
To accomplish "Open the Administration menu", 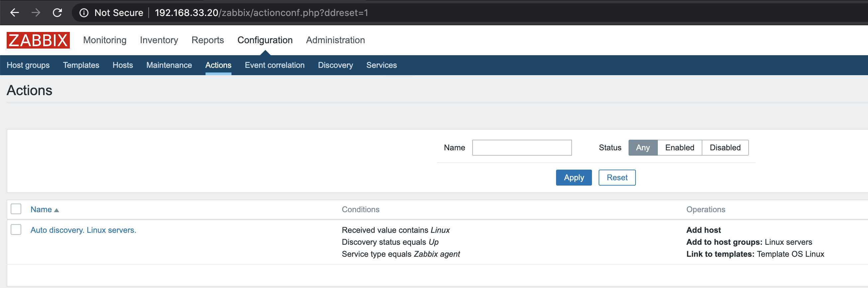I will tap(335, 40).
